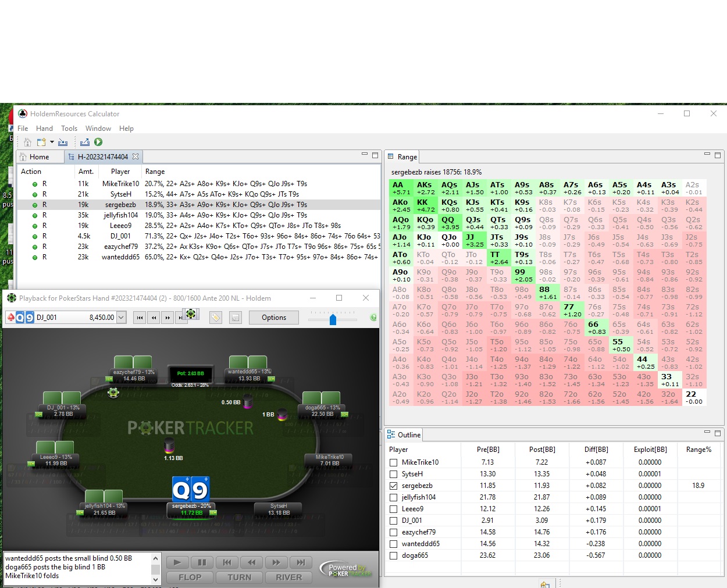
Task: Open the Hand menu
Action: 44,129
